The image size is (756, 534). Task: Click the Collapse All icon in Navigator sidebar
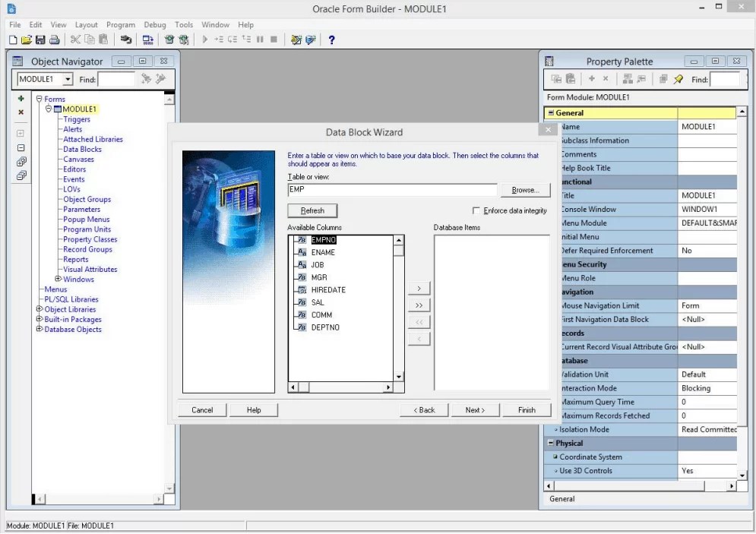(21, 175)
